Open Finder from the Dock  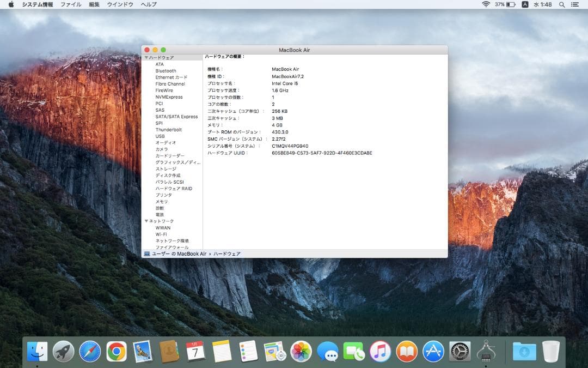click(37, 352)
